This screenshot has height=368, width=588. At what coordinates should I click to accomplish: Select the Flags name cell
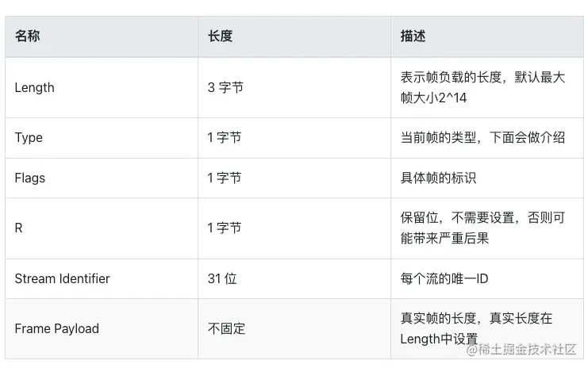click(30, 178)
